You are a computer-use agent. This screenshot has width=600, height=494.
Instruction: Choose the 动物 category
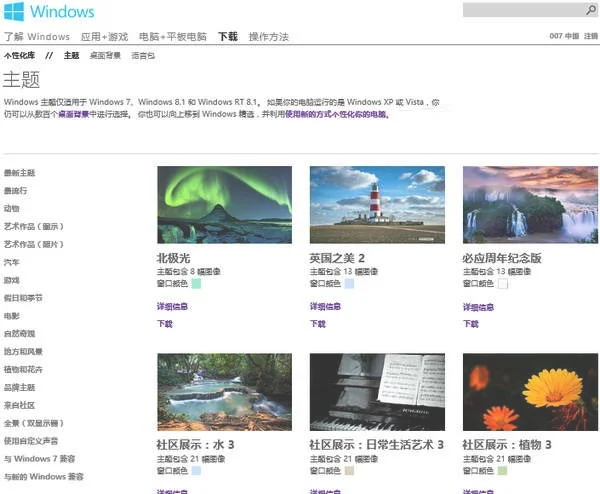(11, 209)
